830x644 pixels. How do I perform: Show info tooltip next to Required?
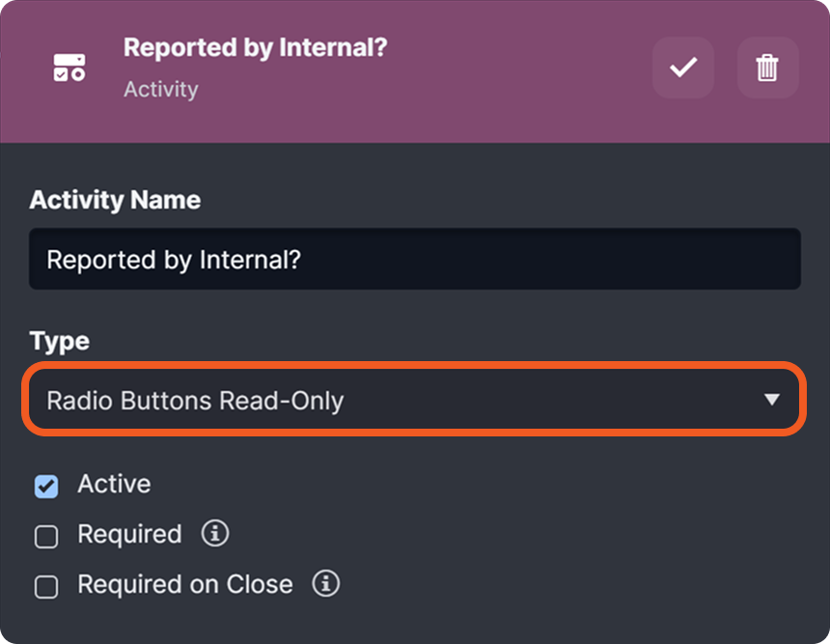click(x=215, y=533)
